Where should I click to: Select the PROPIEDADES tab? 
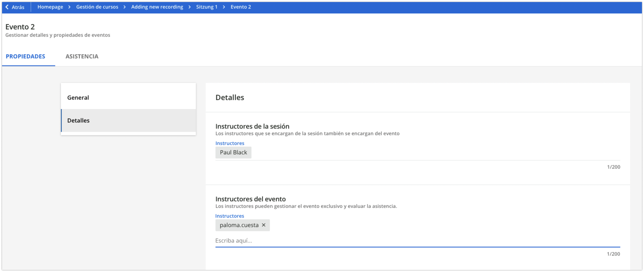pyautogui.click(x=26, y=56)
